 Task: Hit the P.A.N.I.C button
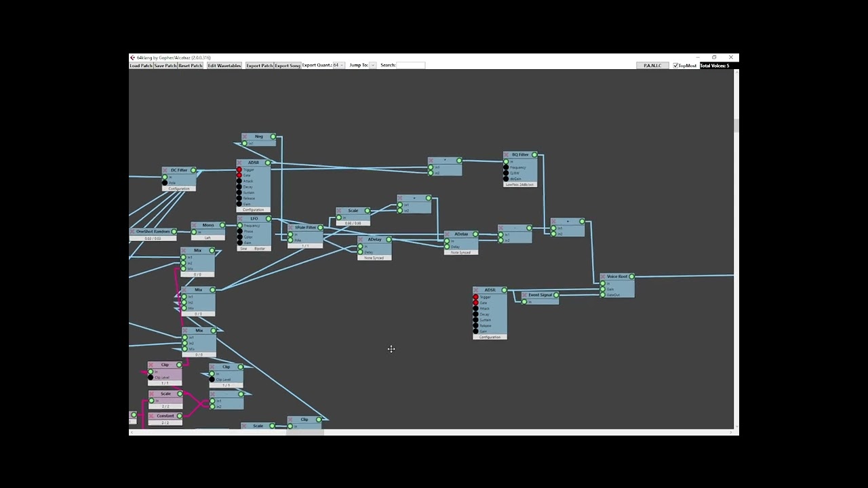coord(652,66)
